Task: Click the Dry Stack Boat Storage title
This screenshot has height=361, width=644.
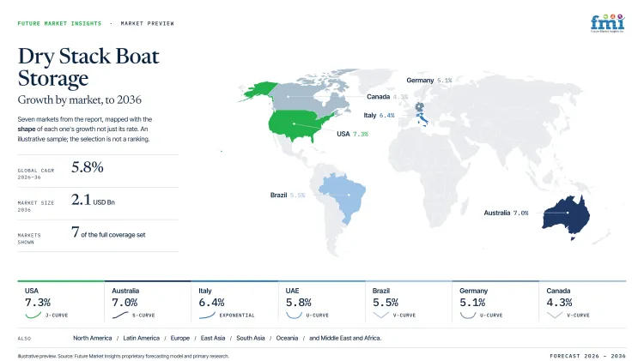Action: click(x=88, y=67)
